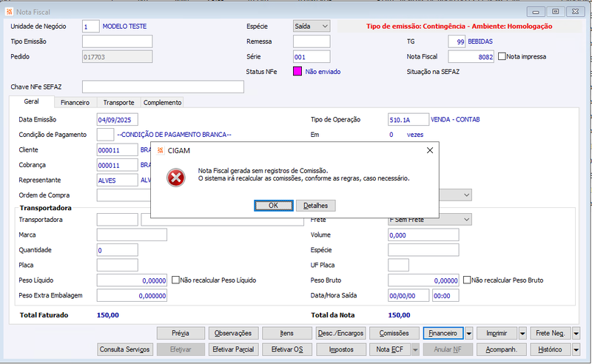Image resolution: width=592 pixels, height=364 pixels.
Task: Click the Série field showing 001
Action: coord(312,57)
